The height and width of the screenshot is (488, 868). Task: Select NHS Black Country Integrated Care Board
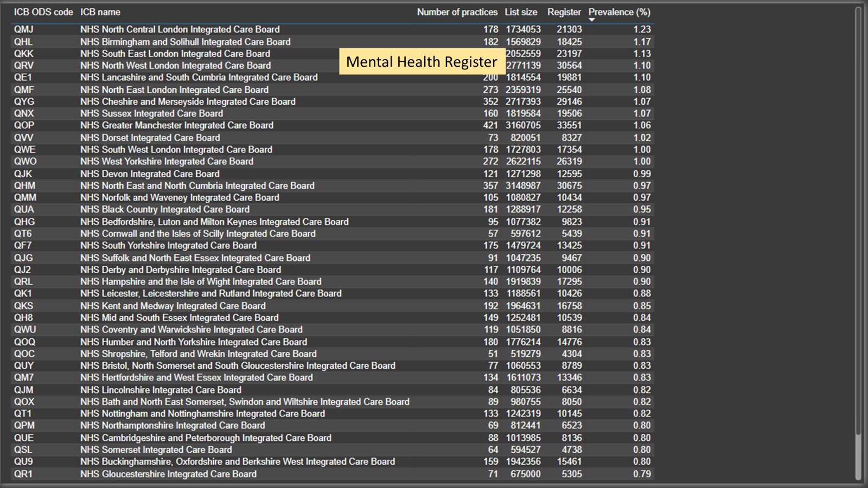pyautogui.click(x=165, y=209)
